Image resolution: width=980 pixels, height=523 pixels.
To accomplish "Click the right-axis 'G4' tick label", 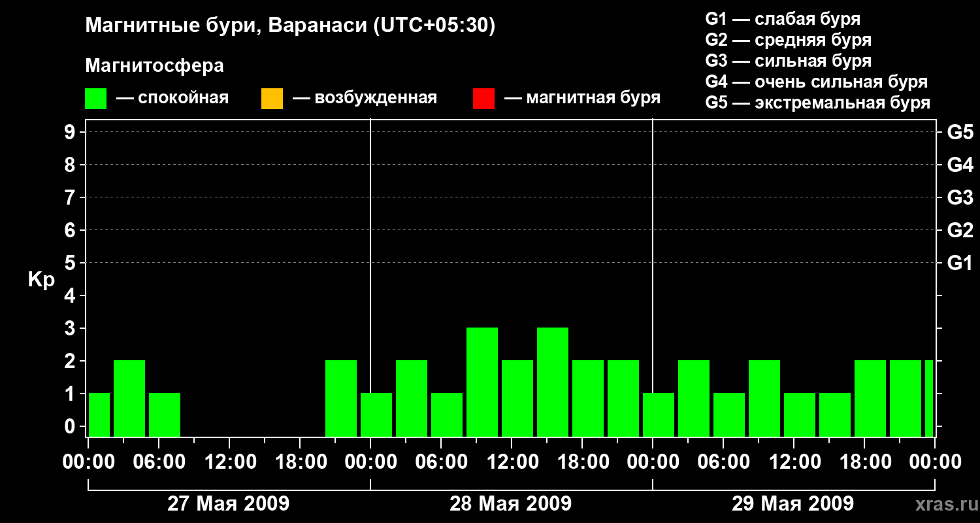I will coord(960,165).
